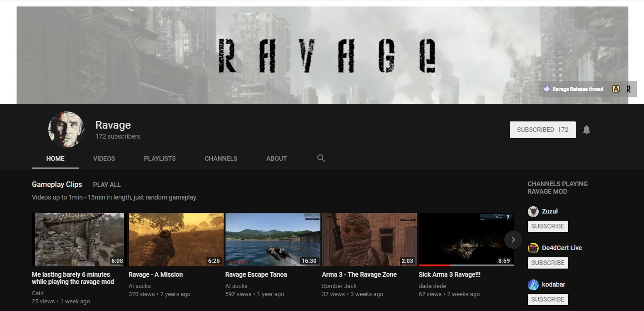Screen dimensions: 644x311
Task: Click title 'Me lasting barely 6 minutes'
Action: (x=73, y=278)
